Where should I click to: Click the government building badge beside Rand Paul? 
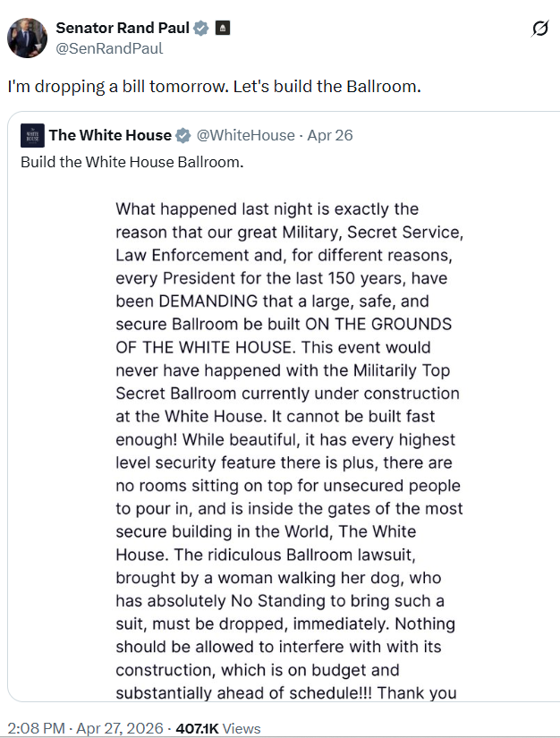pos(222,29)
